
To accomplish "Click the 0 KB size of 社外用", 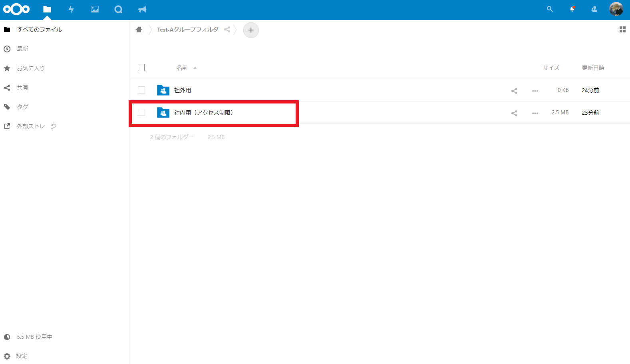I will click(563, 90).
